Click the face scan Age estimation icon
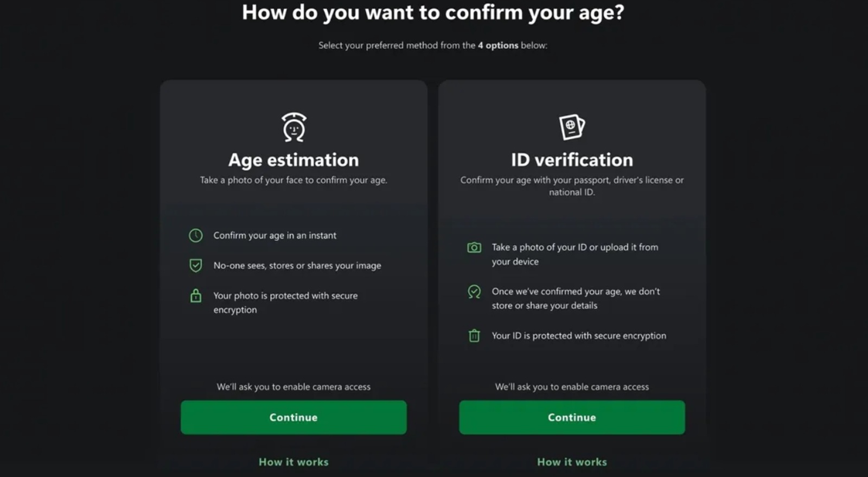This screenshot has width=868, height=477. click(x=293, y=127)
